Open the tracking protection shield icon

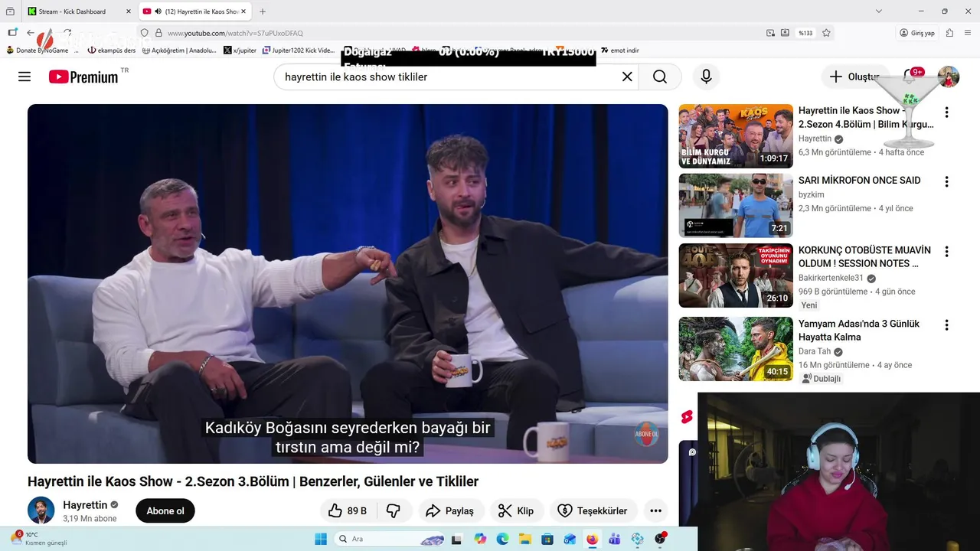144,33
